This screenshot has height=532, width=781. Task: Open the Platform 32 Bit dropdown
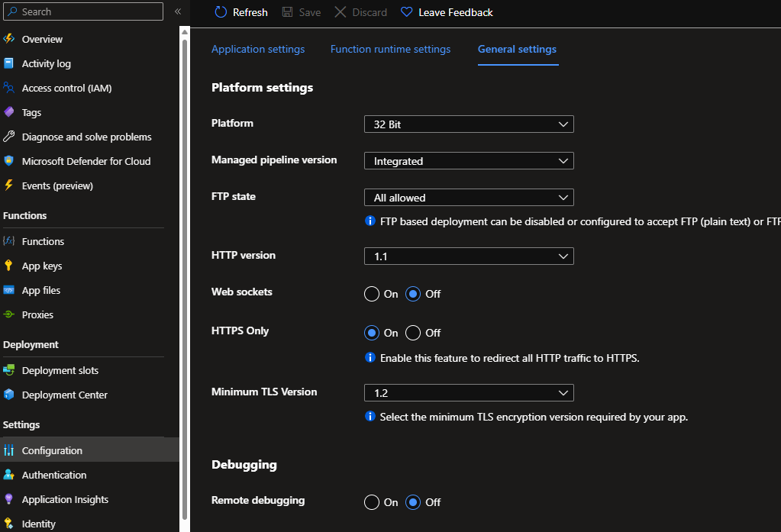tap(469, 124)
